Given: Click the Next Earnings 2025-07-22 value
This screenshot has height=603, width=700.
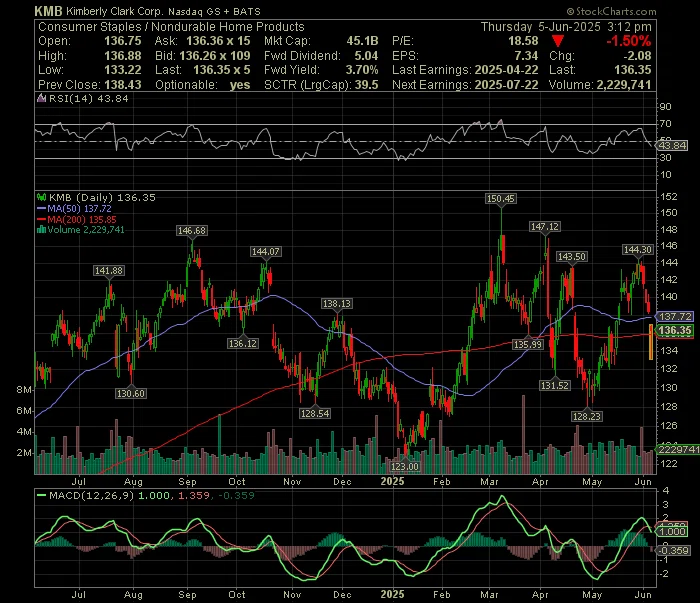Looking at the screenshot, I should click(506, 85).
